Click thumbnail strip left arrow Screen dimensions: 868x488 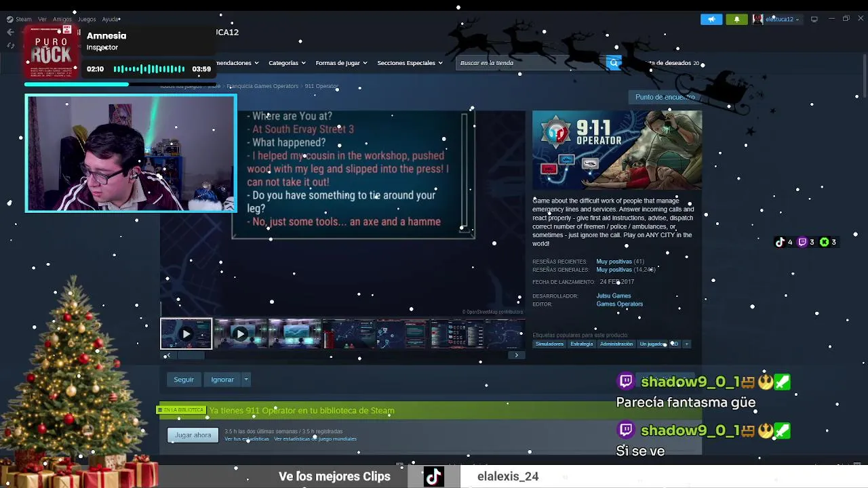(167, 355)
